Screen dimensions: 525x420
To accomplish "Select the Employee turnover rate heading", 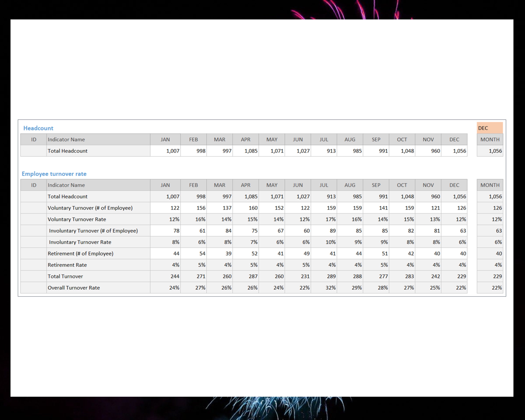I will pos(54,174).
